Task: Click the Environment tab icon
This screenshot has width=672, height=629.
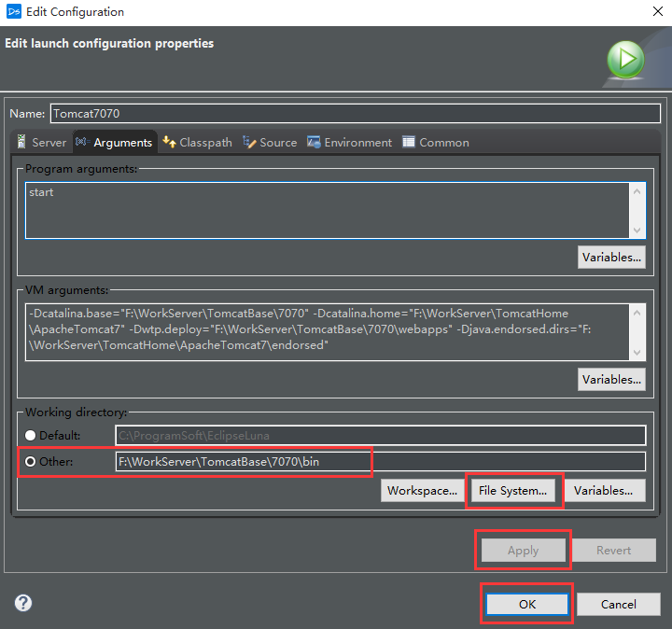Action: pos(314,142)
